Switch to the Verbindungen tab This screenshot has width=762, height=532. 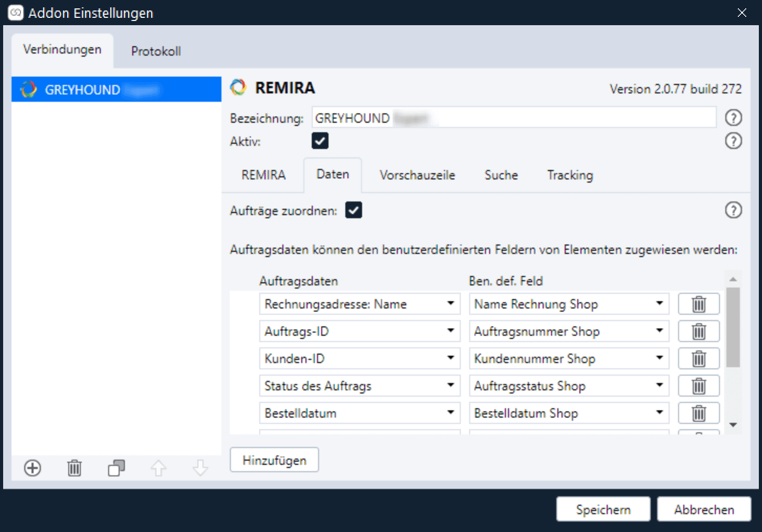[62, 50]
